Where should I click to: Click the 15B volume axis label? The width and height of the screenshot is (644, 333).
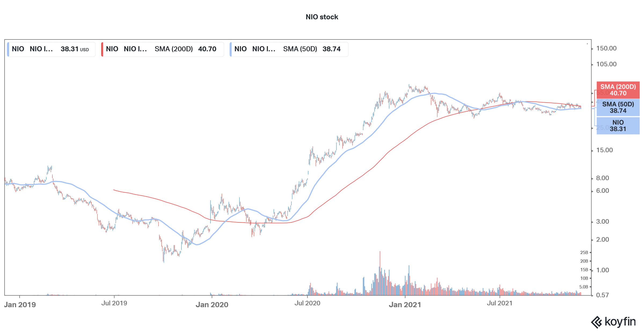[x=584, y=270]
